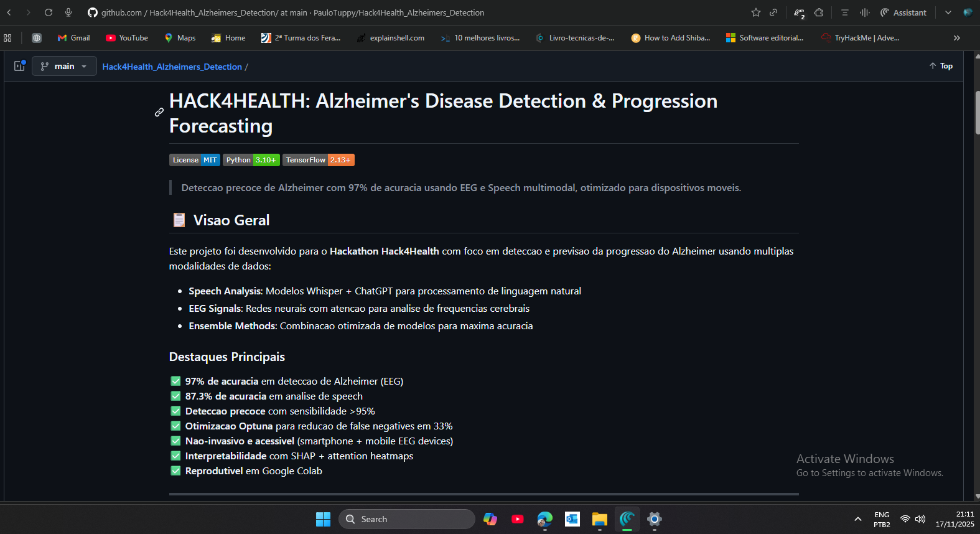Open the clock showing 21:11 17/11/2025
Image resolution: width=980 pixels, height=534 pixels.
click(955, 519)
